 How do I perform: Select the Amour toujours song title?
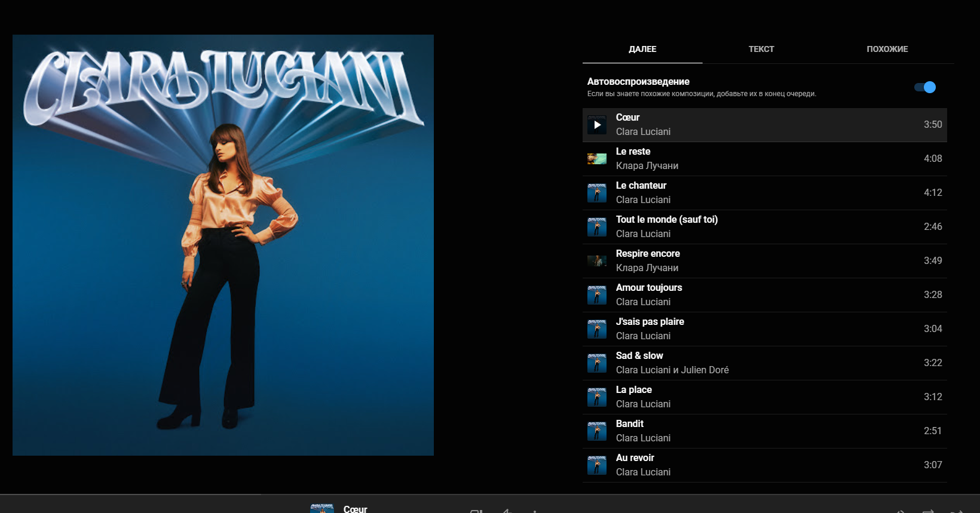pyautogui.click(x=648, y=288)
